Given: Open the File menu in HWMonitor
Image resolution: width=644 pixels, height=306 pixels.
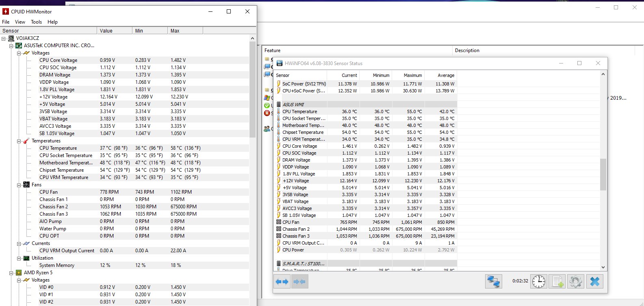Looking at the screenshot, I should click(6, 22).
